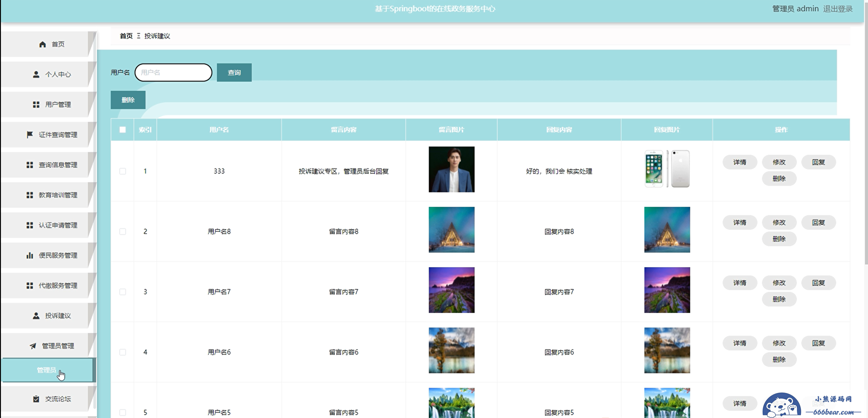Click the user icon beside 投诉建议 menu
This screenshot has height=418, width=868.
tap(36, 316)
